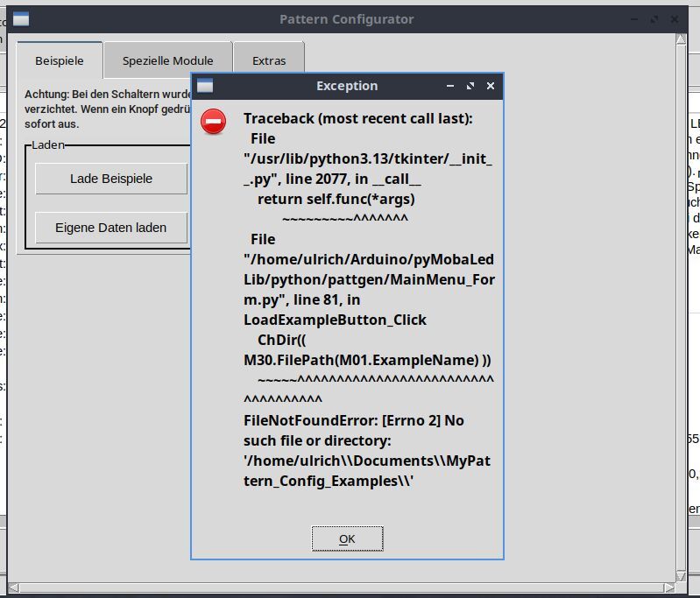Maximize the Pattern Configurator window
Image resolution: width=700 pixels, height=598 pixels.
tap(654, 19)
